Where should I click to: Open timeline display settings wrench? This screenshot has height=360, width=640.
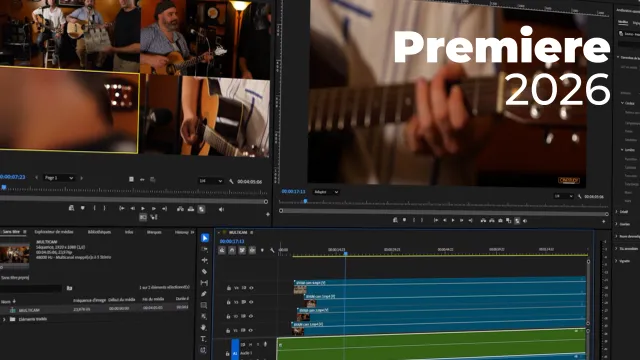tap(272, 250)
